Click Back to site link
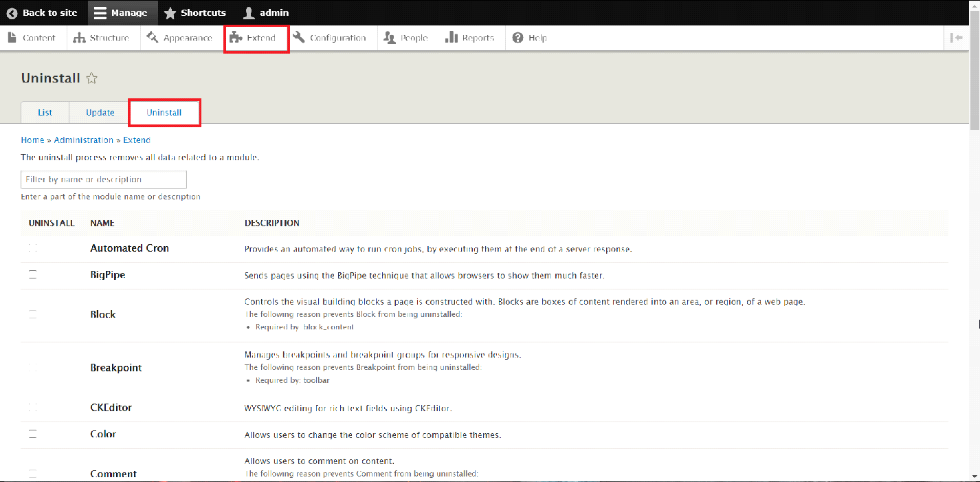980x482 pixels. point(42,12)
